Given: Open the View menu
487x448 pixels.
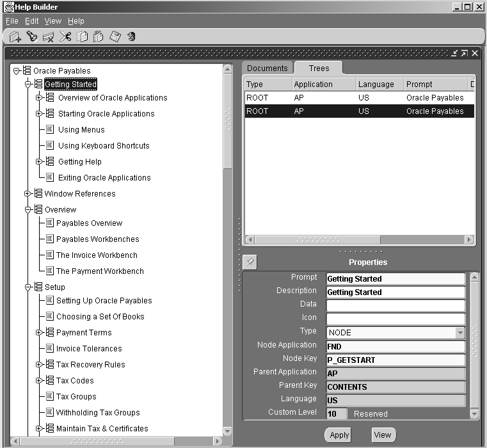Looking at the screenshot, I should 53,21.
